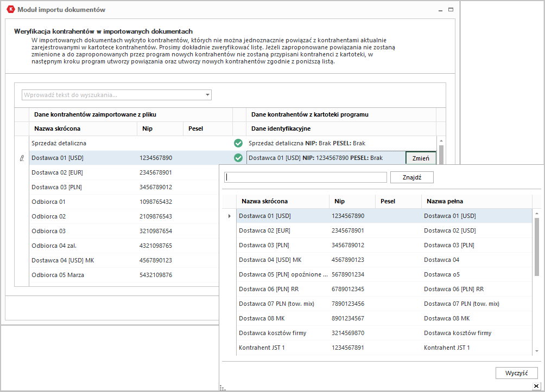Sort by 'Pesel' column header in main table
This screenshot has width=545, height=392.
click(x=208, y=128)
